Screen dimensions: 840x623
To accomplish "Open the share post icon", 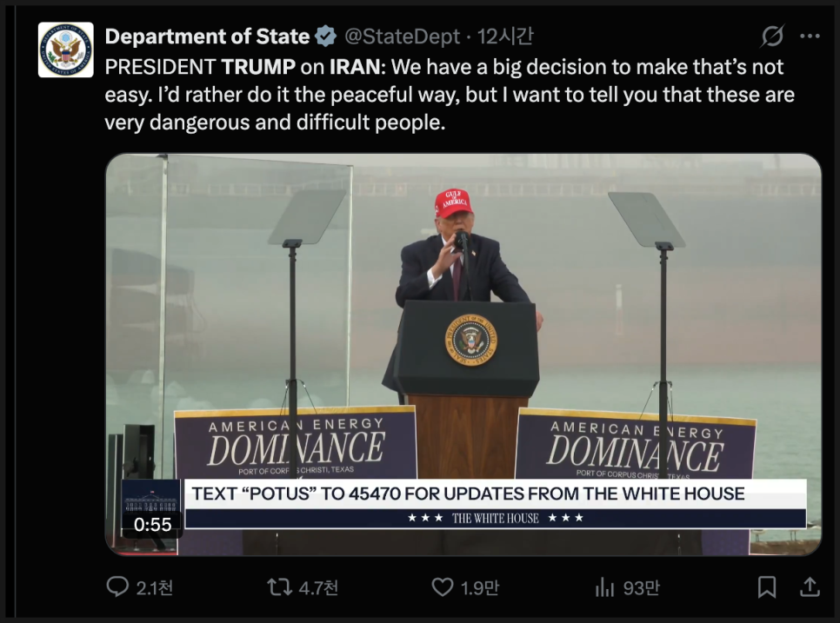I will 809,587.
